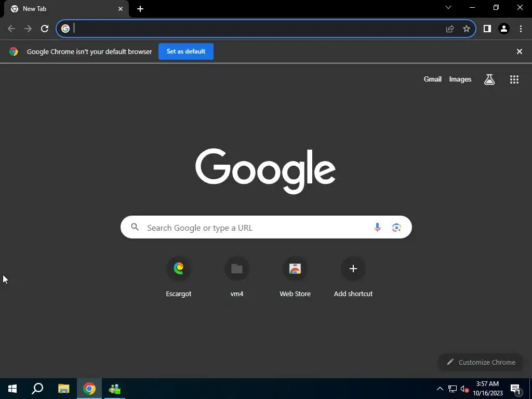Expand the tab search chevron

click(x=448, y=7)
